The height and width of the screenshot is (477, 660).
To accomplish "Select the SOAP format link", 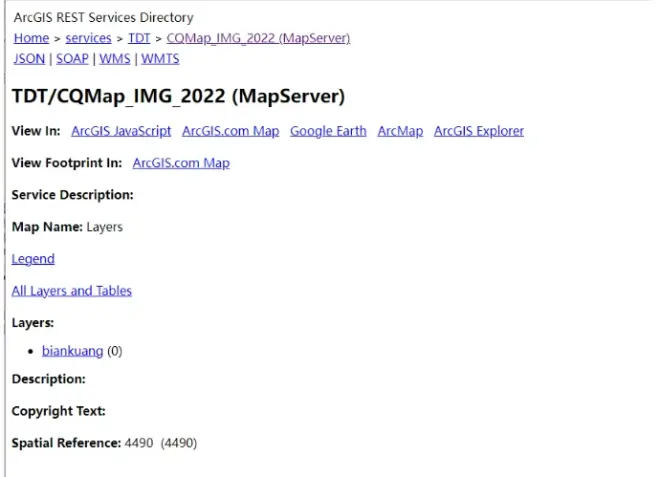I will pos(70,59).
